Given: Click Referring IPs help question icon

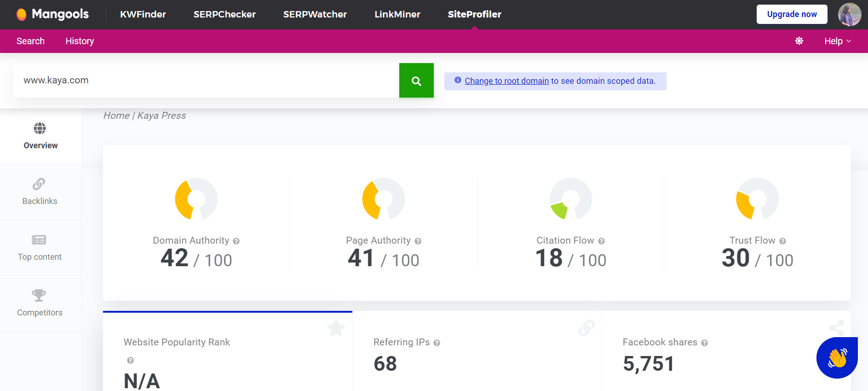Looking at the screenshot, I should point(437,343).
